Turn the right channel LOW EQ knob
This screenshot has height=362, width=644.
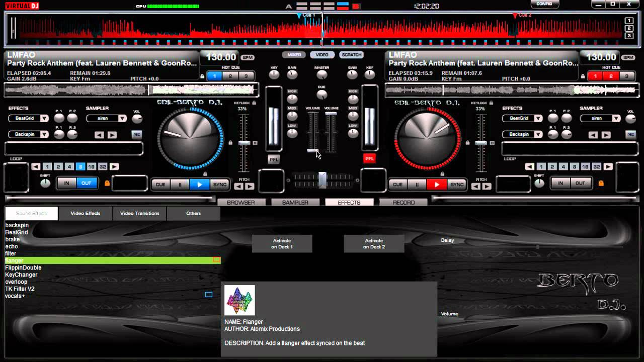click(353, 133)
